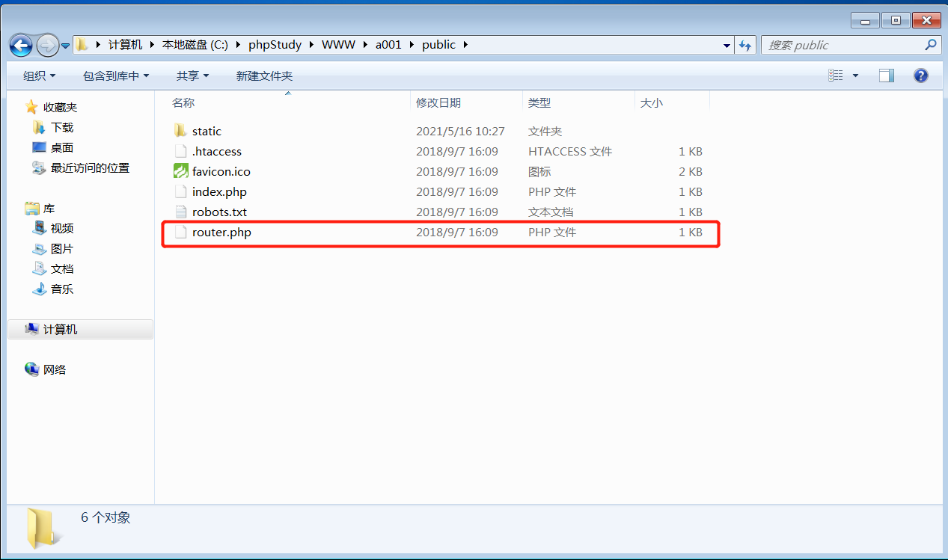Refresh the folder view

[744, 46]
